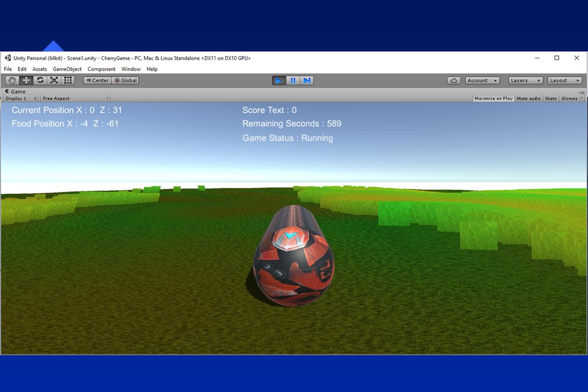Toggle Gizmos in Game view

[569, 98]
